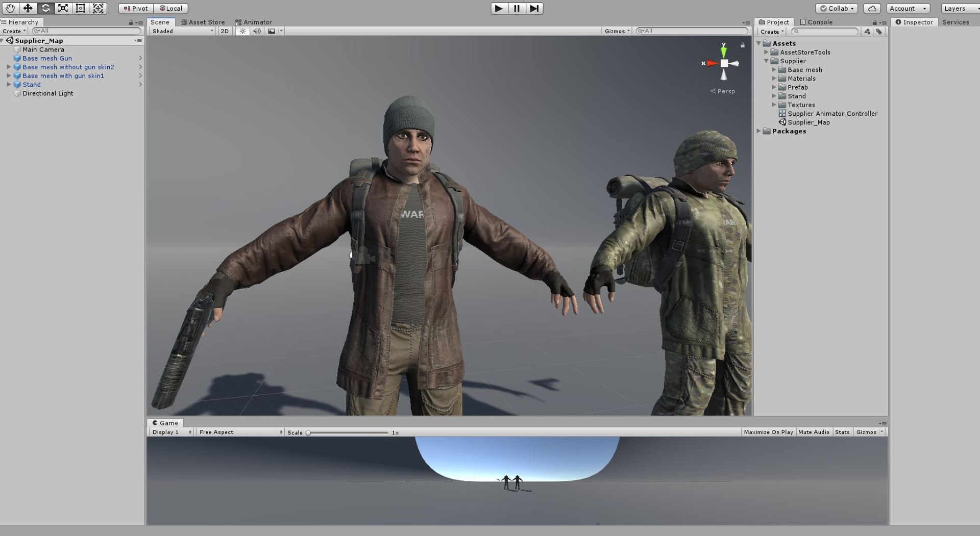980x536 pixels.
Task: Toggle 2D scene view mode
Action: point(225,31)
